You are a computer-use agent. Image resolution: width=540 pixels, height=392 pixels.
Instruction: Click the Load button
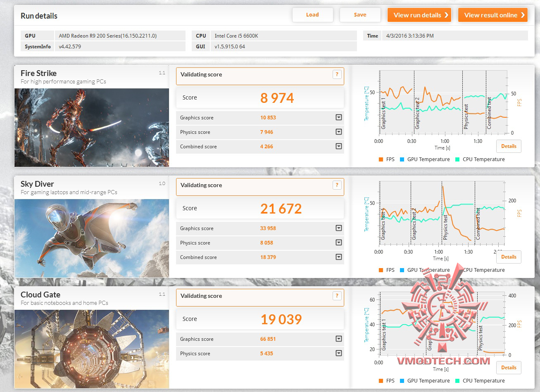(312, 15)
